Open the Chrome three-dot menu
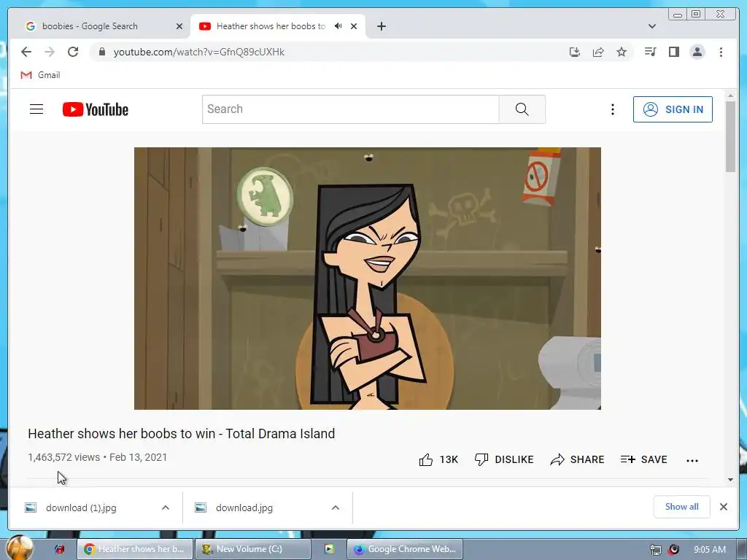The height and width of the screenshot is (560, 747). click(x=721, y=52)
